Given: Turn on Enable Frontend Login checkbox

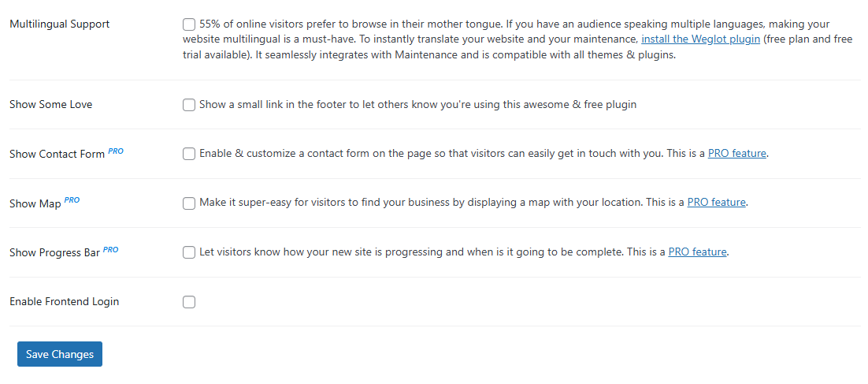Looking at the screenshot, I should (x=189, y=302).
